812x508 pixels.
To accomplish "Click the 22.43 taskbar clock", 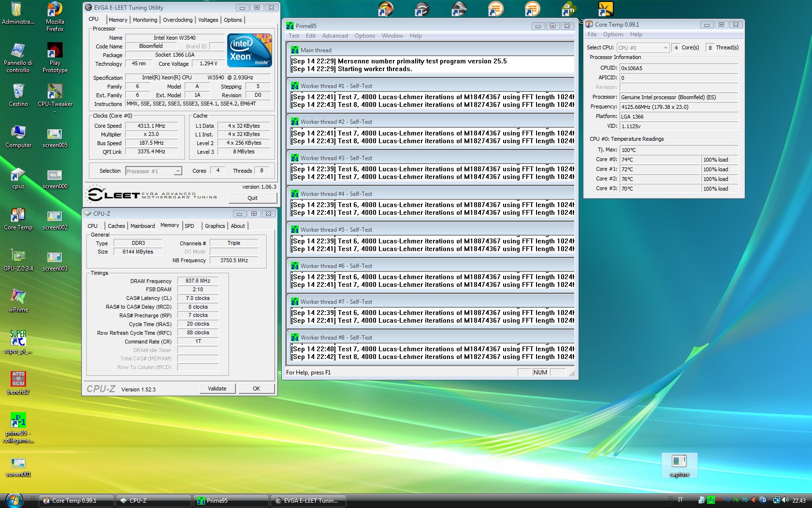I will pos(799,501).
